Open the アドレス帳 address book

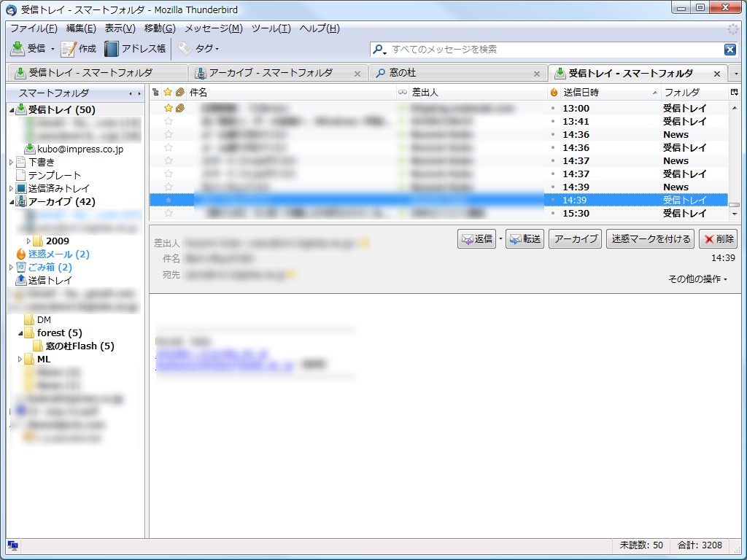click(135, 49)
